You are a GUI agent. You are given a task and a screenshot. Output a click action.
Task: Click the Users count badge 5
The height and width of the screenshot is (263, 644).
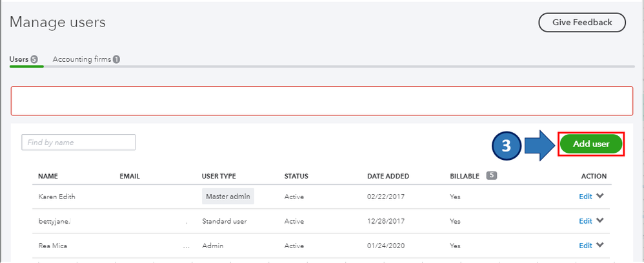pyautogui.click(x=34, y=59)
